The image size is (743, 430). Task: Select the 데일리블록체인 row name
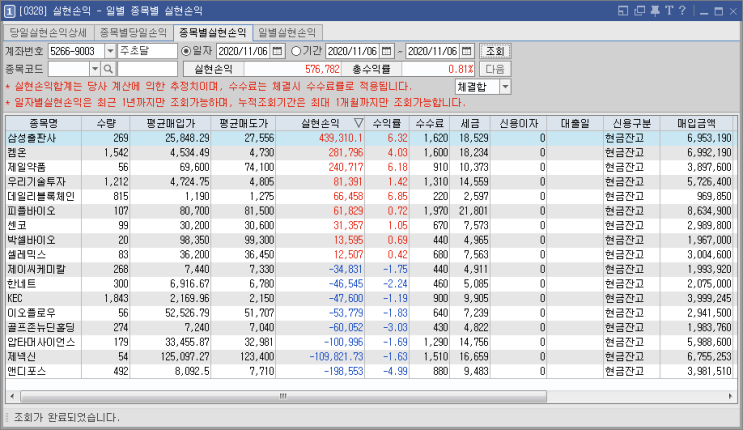coord(41,196)
